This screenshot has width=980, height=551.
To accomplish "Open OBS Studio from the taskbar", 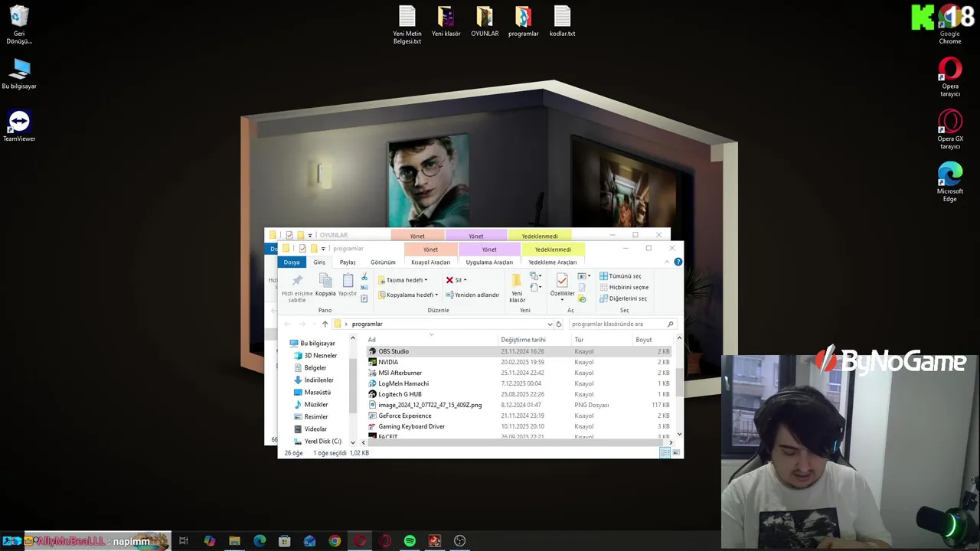I will point(459,541).
